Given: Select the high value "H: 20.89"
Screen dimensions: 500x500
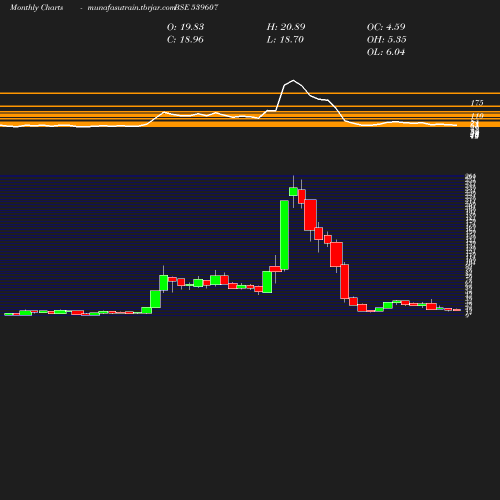Looking at the screenshot, I should click(286, 27).
